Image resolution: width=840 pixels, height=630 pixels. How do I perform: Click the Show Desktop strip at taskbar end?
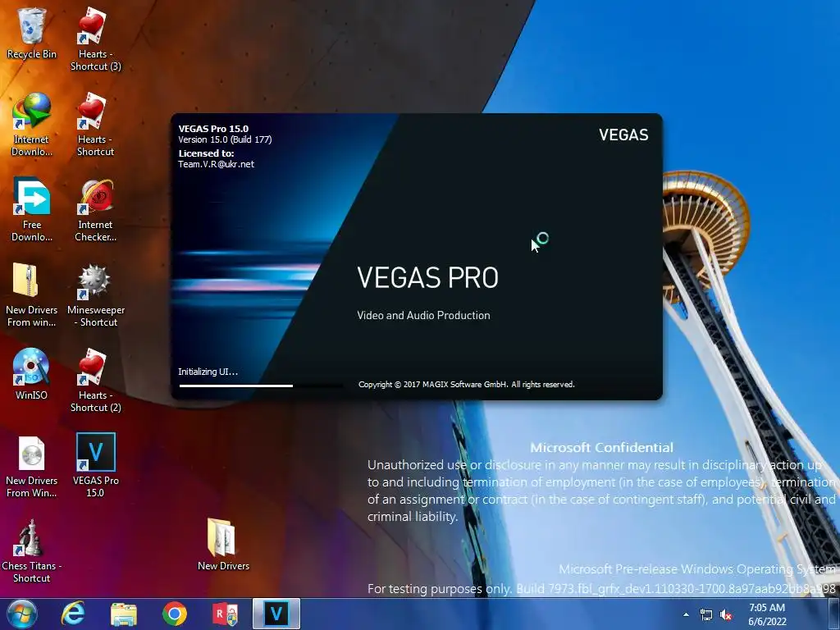[834, 614]
